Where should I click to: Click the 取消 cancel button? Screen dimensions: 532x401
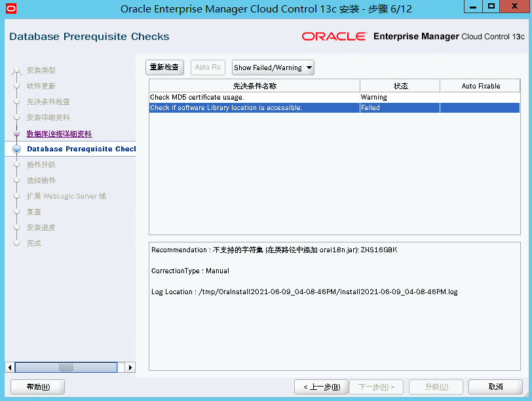(x=495, y=387)
